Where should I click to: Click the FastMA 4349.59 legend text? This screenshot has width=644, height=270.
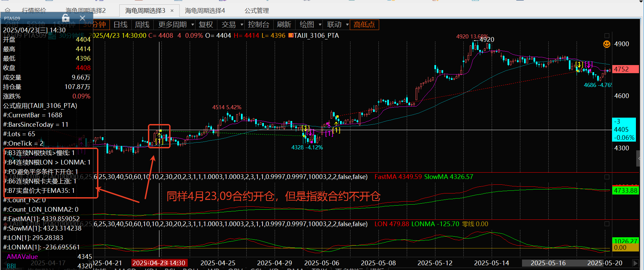click(x=398, y=177)
